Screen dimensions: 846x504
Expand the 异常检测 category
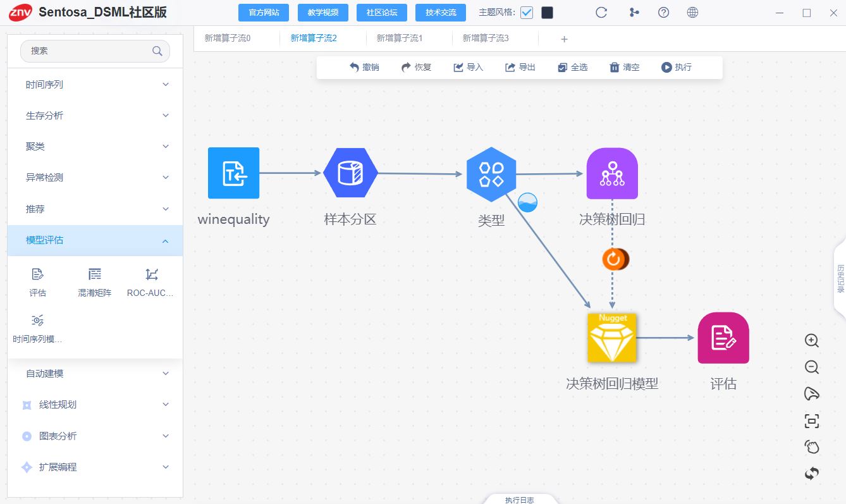pos(95,178)
